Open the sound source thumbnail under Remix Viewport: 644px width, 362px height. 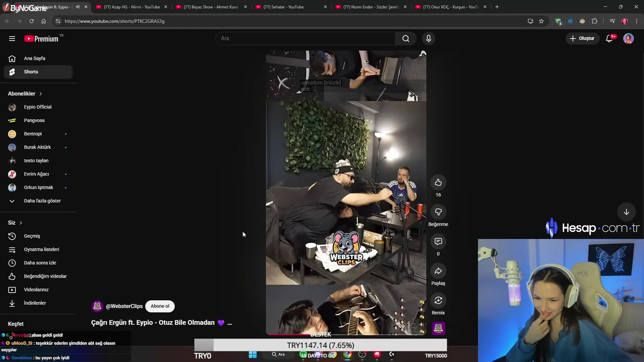[438, 328]
